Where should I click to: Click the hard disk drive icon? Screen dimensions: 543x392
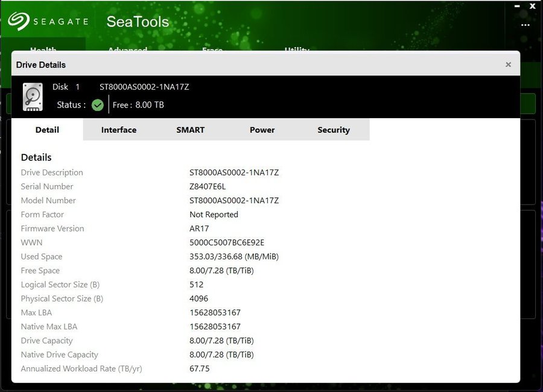click(x=33, y=96)
